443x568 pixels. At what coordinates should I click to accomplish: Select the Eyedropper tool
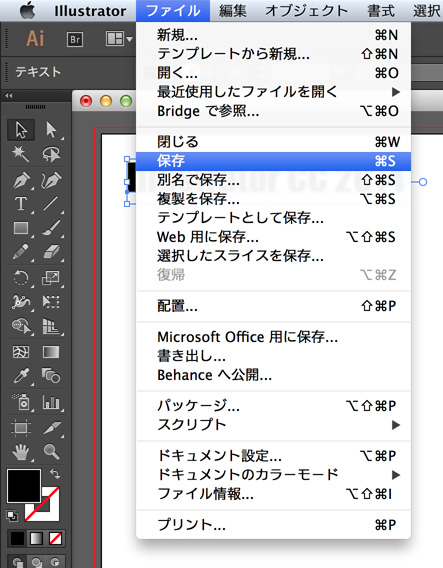[21, 376]
